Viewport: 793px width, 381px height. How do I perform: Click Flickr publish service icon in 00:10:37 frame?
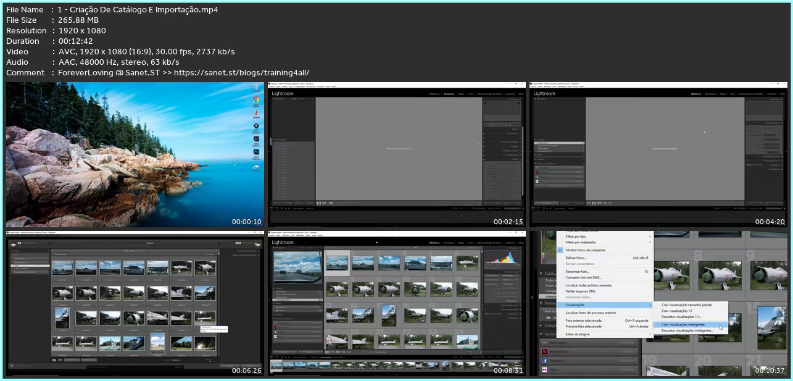coord(544,369)
